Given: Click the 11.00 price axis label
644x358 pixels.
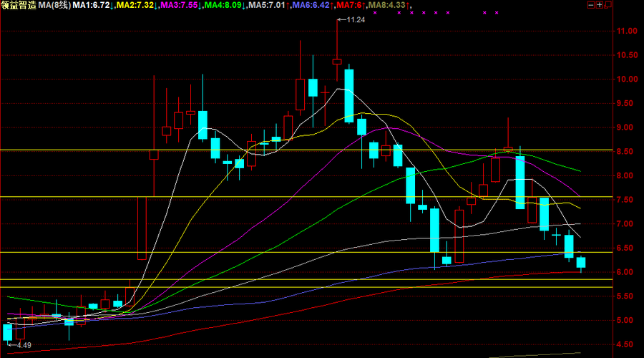Looking at the screenshot, I should (x=627, y=32).
